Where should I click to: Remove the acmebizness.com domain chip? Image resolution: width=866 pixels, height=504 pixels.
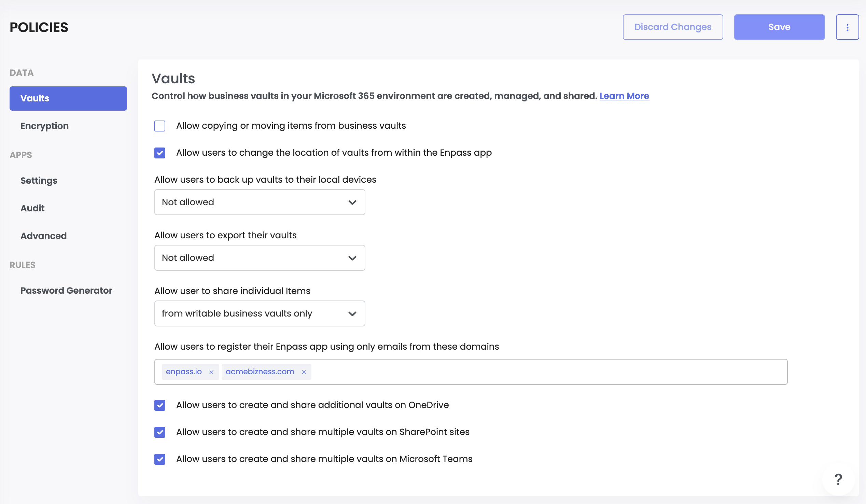point(304,372)
